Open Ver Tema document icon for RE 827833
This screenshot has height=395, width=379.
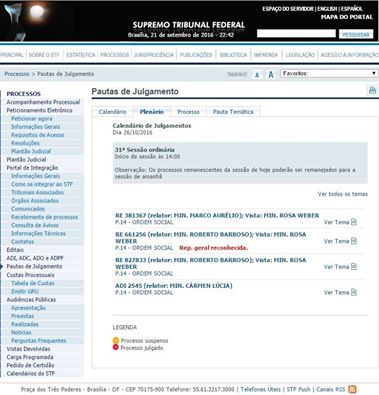click(x=354, y=267)
